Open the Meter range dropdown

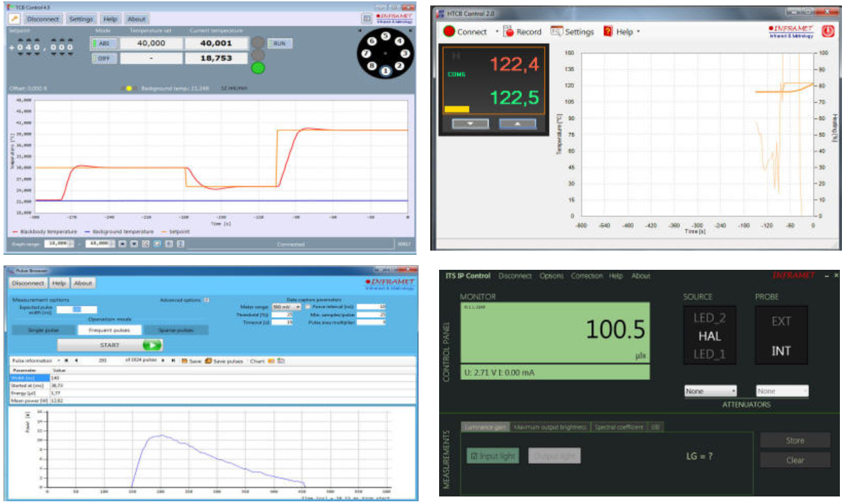(x=286, y=307)
